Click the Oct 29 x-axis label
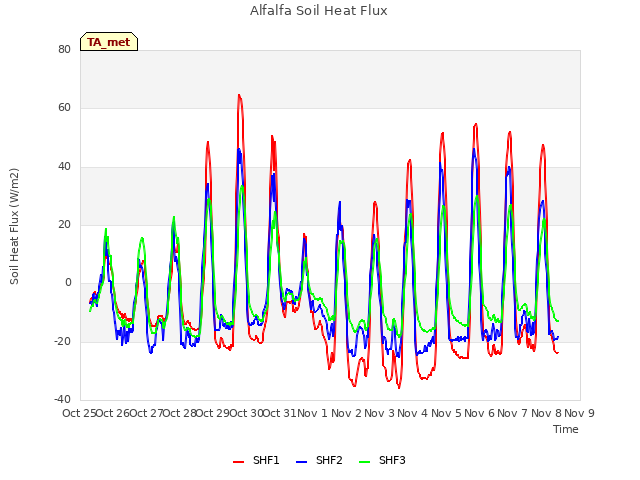This screenshot has height=480, width=640. click(213, 413)
